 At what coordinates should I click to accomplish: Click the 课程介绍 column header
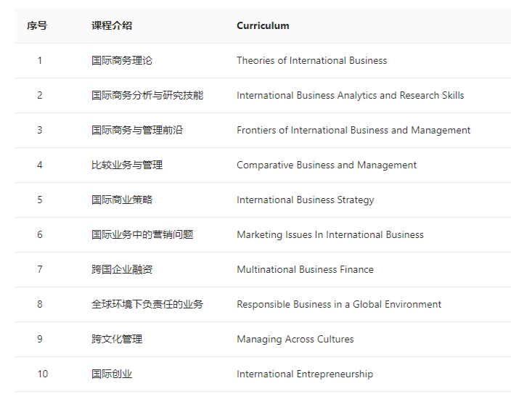click(x=112, y=26)
